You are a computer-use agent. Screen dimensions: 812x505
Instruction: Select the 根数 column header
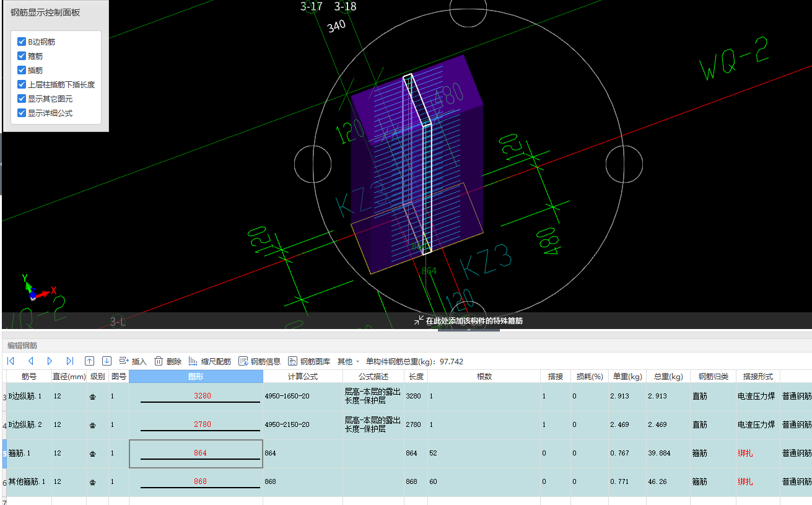click(484, 376)
